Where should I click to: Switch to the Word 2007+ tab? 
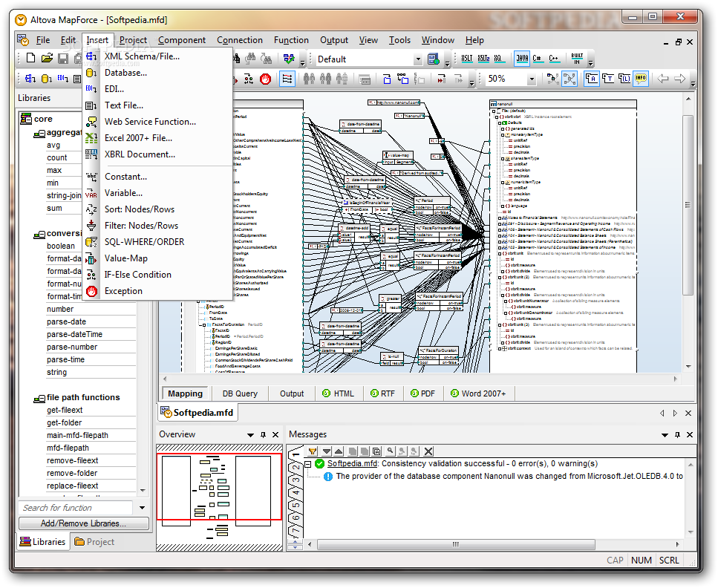(x=478, y=393)
